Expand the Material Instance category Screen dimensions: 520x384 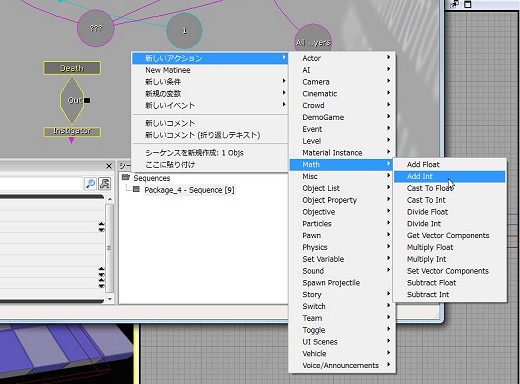pyautogui.click(x=342, y=153)
